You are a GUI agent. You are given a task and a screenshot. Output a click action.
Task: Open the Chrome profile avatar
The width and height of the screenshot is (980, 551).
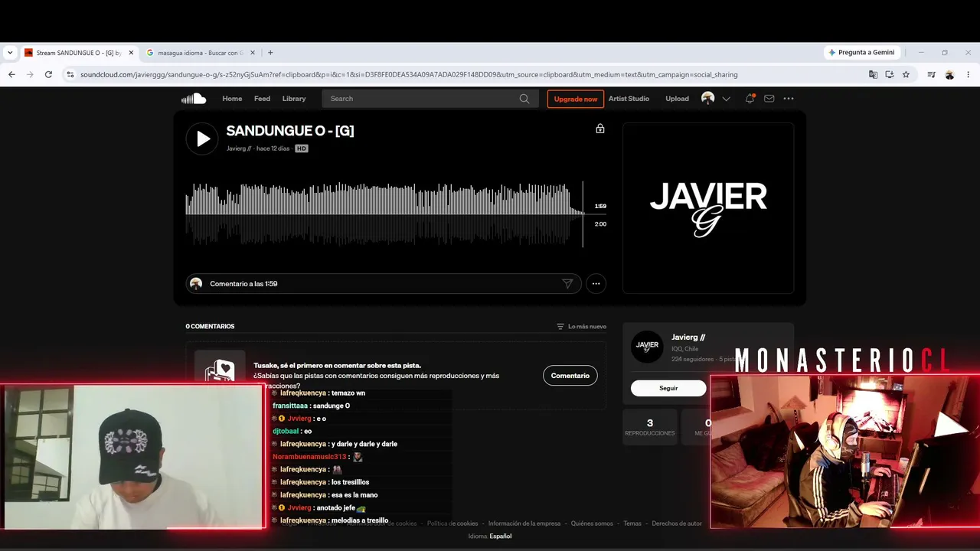pos(949,75)
